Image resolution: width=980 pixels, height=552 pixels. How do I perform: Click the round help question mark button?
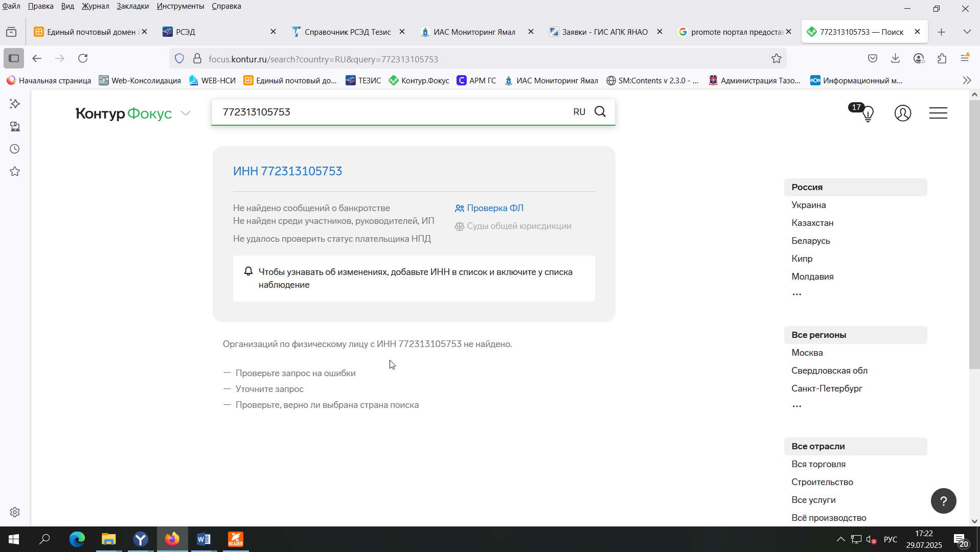[943, 501]
